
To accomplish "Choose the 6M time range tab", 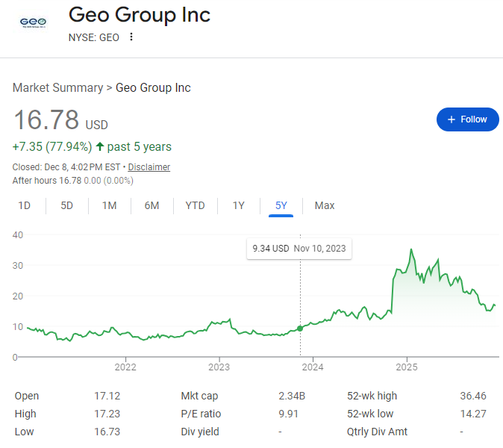I will pos(151,205).
